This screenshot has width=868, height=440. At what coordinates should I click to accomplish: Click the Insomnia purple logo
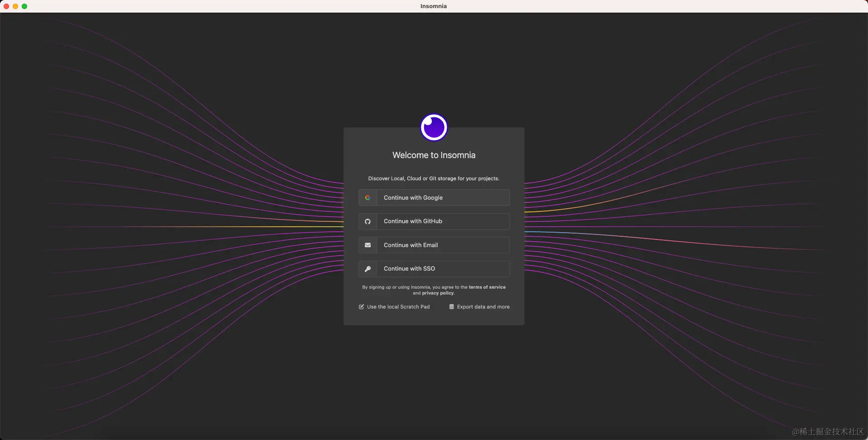pos(434,127)
